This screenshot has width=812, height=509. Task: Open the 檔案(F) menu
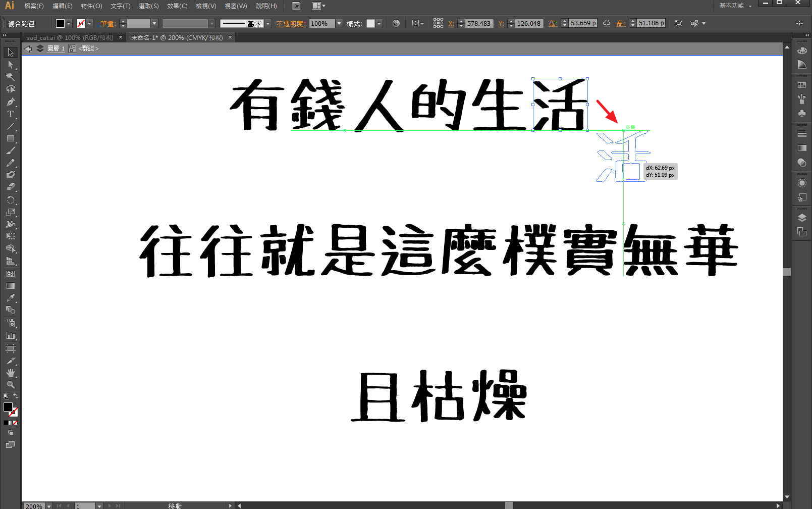[34, 6]
